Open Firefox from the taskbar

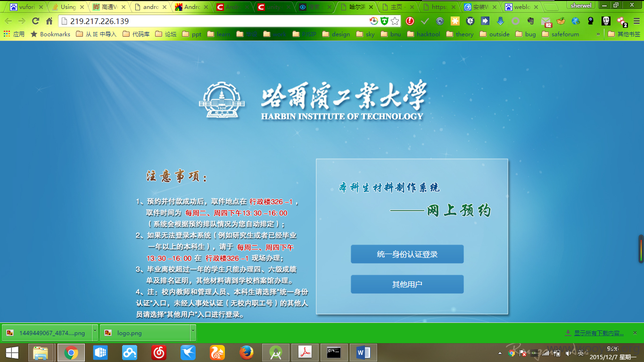(246, 353)
